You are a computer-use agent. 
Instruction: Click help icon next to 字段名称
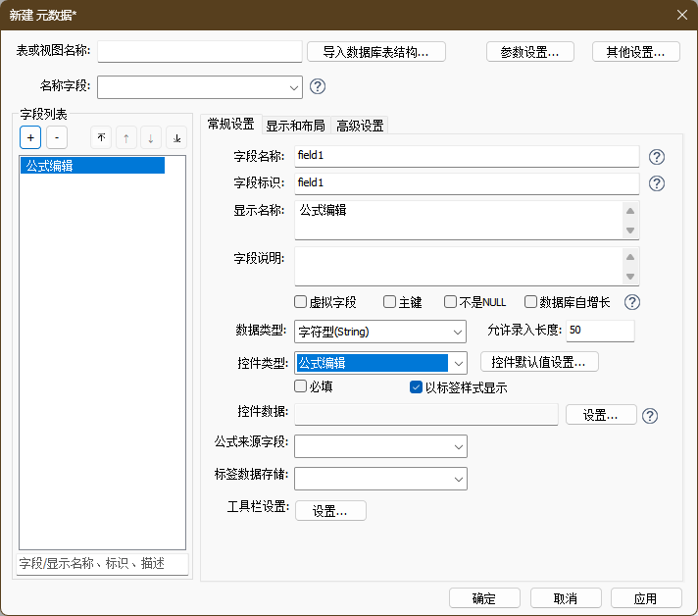coord(657,157)
